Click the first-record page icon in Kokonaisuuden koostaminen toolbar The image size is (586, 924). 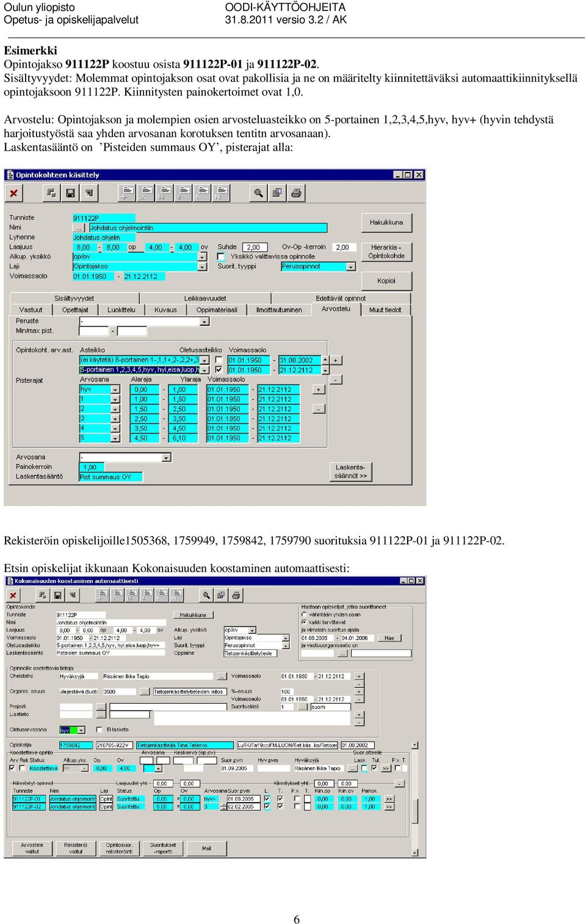pyautogui.click(x=132, y=595)
